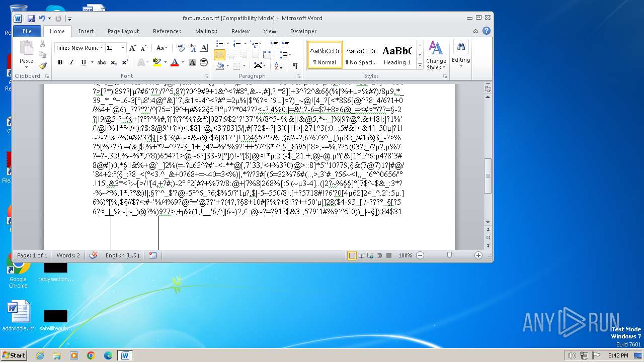The height and width of the screenshot is (362, 644).
Task: Click the zoom slider handle
Action: 449,255
